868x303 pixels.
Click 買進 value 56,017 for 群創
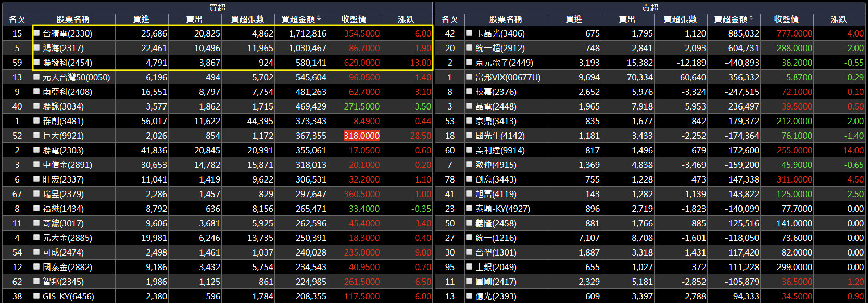click(x=154, y=121)
